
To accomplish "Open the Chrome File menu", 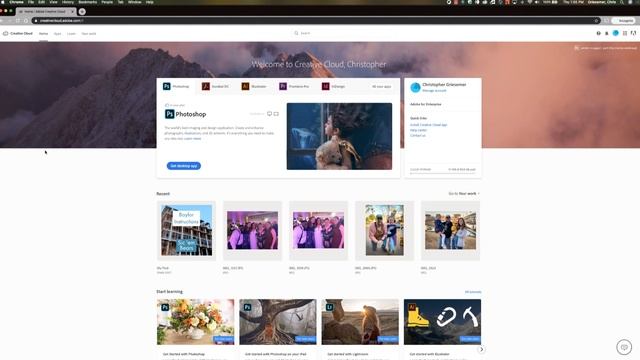I will (31, 2).
